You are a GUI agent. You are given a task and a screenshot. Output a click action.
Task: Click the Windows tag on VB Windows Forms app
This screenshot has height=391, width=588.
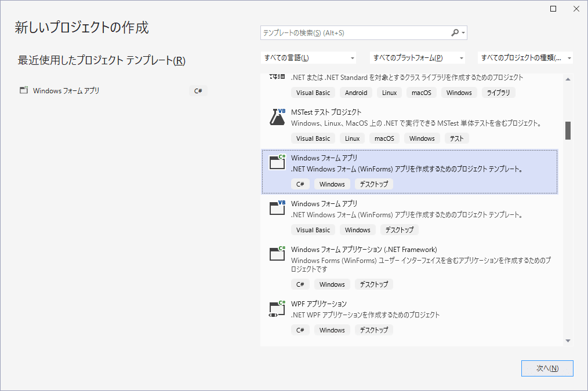coord(357,229)
